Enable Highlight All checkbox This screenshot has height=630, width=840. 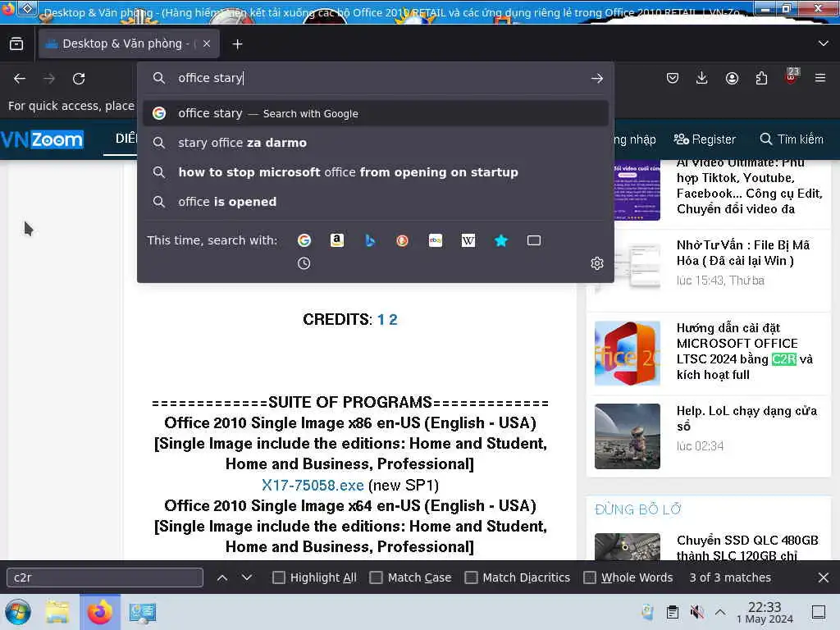click(278, 577)
